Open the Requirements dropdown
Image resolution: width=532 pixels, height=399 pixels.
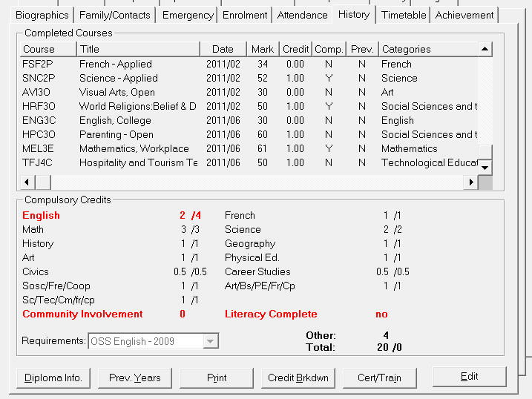[211, 341]
